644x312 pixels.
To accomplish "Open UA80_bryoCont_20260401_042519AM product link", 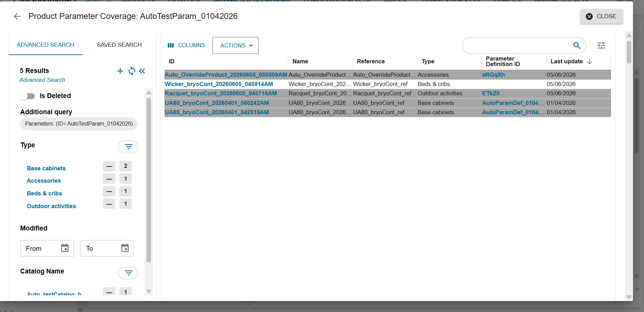I will 217,112.
